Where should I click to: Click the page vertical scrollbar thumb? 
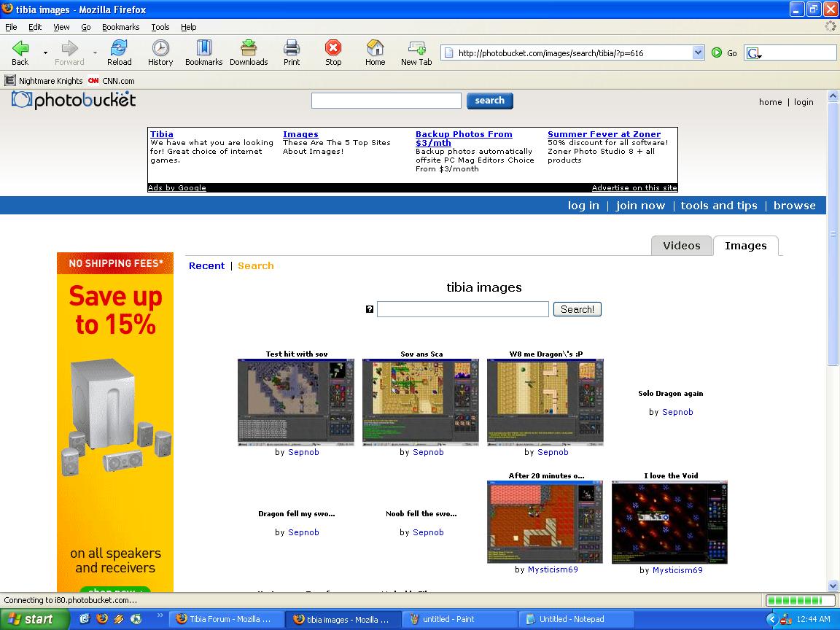coord(833,233)
